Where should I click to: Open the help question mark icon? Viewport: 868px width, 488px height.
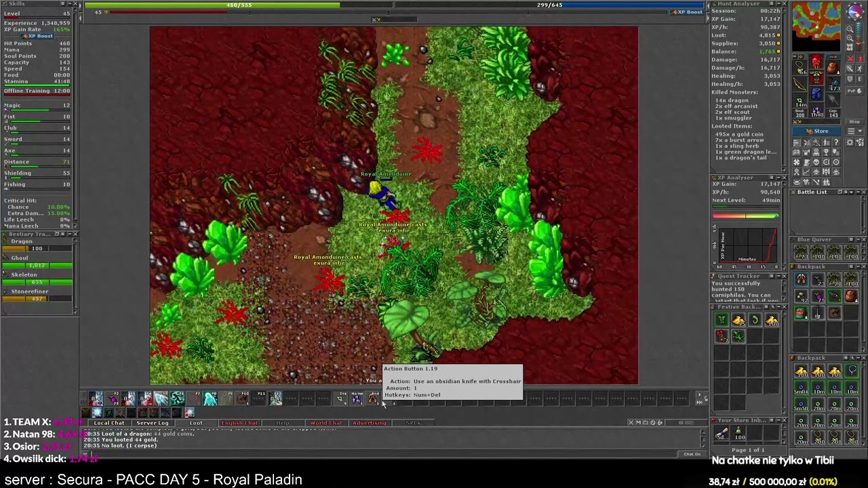pyautogui.click(x=836, y=142)
